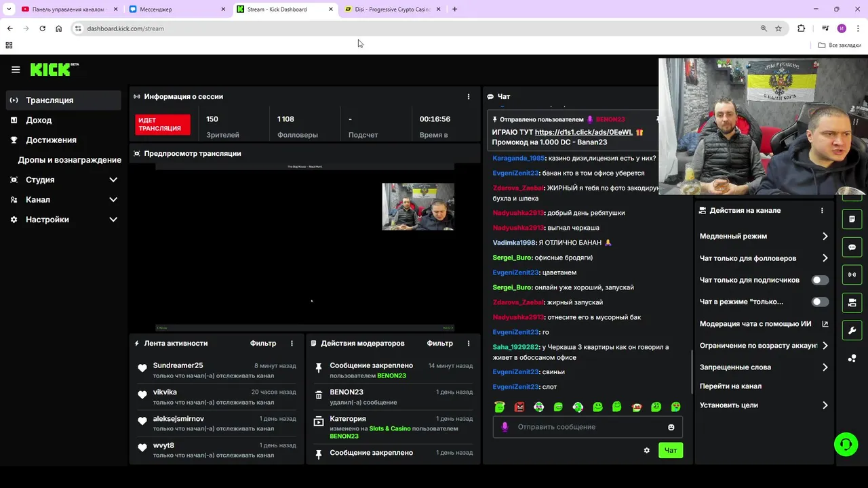Insert the last emote with heart eyes
Image resolution: width=868 pixels, height=488 pixels.
(675, 407)
